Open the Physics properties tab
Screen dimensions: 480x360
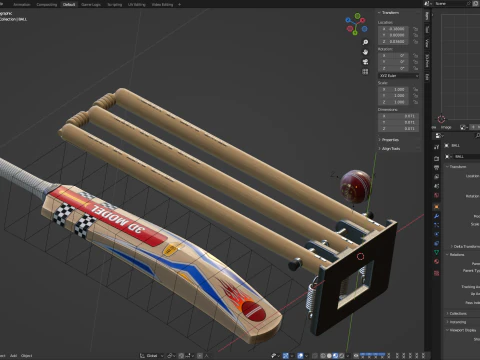coord(436,234)
